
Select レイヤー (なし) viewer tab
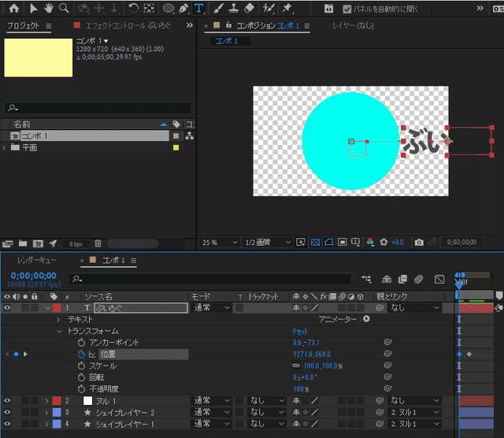353,26
